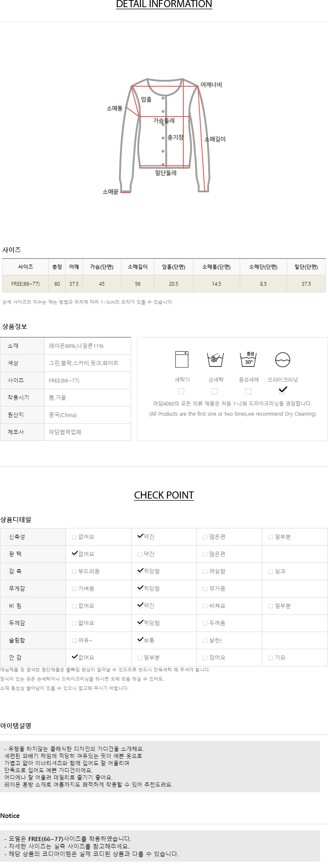Select 없어요 checkbox in 신축성 row
Image resolution: width=328 pixels, height=868 pixels.
tap(74, 537)
